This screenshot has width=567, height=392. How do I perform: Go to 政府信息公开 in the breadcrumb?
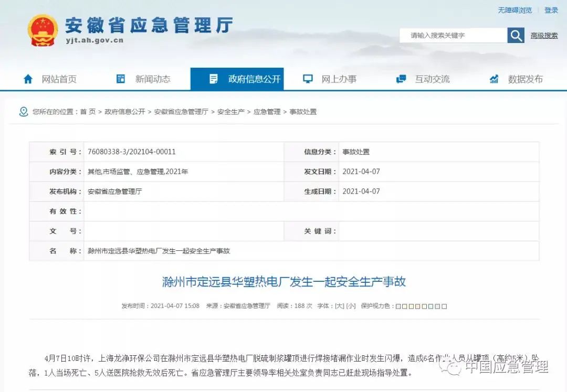125,112
